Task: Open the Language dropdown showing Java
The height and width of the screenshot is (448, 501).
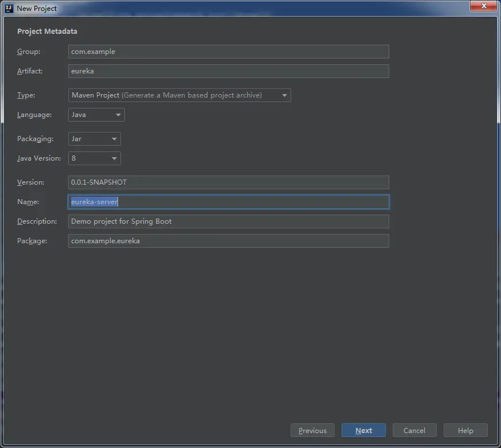Action: (x=96, y=115)
